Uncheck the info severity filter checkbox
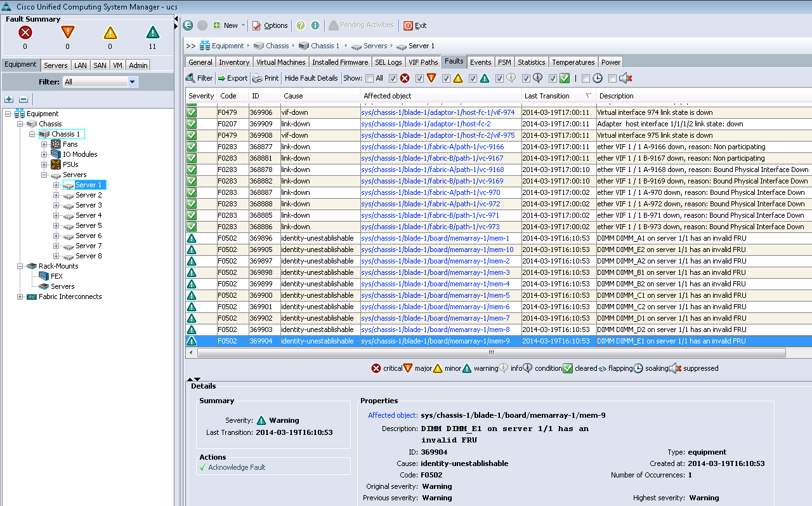The image size is (812, 506). click(x=499, y=79)
